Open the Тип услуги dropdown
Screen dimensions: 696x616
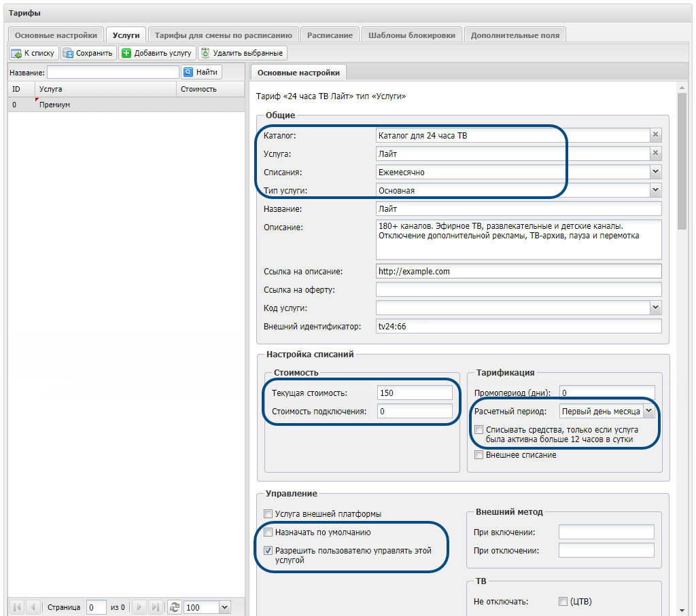655,190
